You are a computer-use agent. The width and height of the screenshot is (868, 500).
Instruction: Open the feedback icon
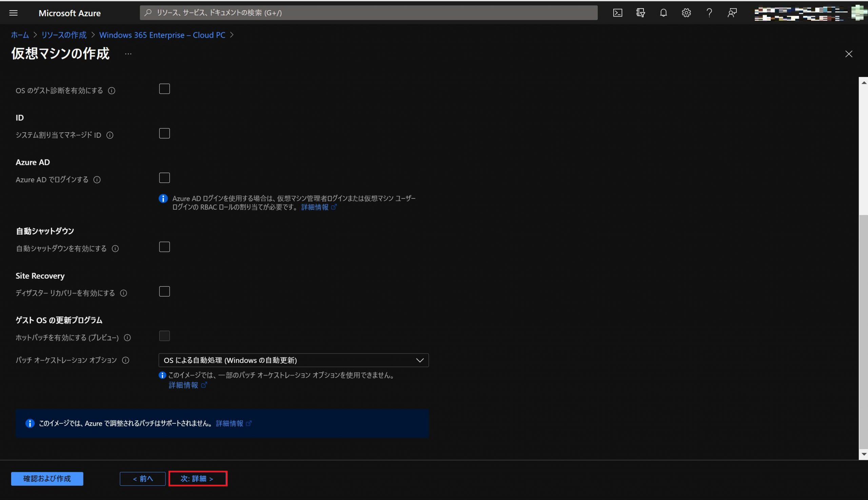click(x=732, y=13)
